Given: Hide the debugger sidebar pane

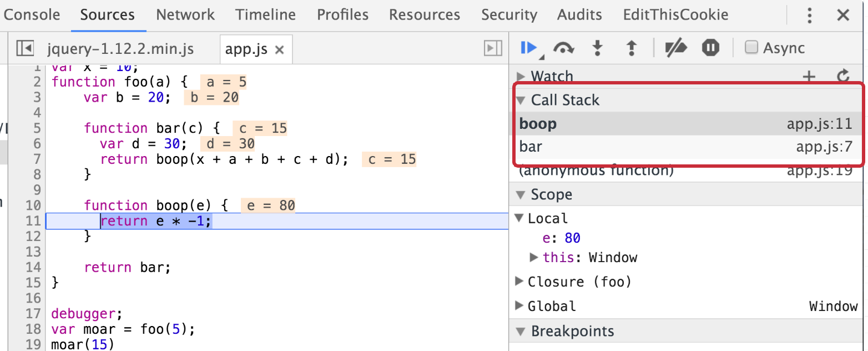Looking at the screenshot, I should 493,49.
